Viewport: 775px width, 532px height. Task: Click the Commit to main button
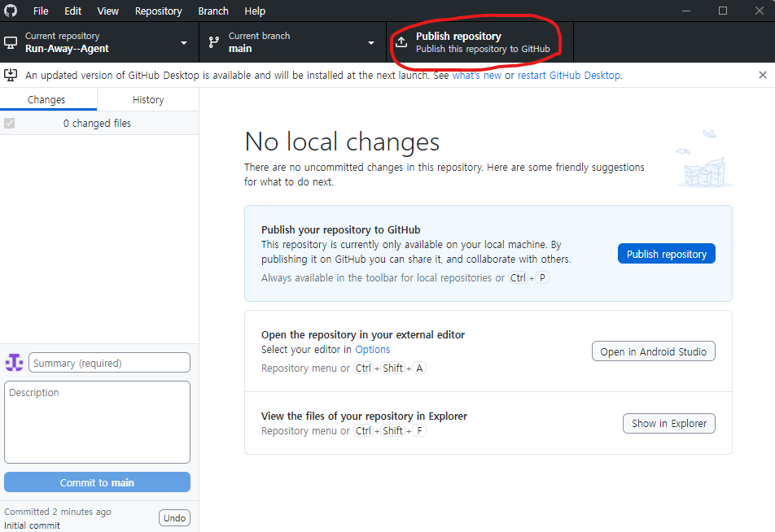pyautogui.click(x=97, y=482)
